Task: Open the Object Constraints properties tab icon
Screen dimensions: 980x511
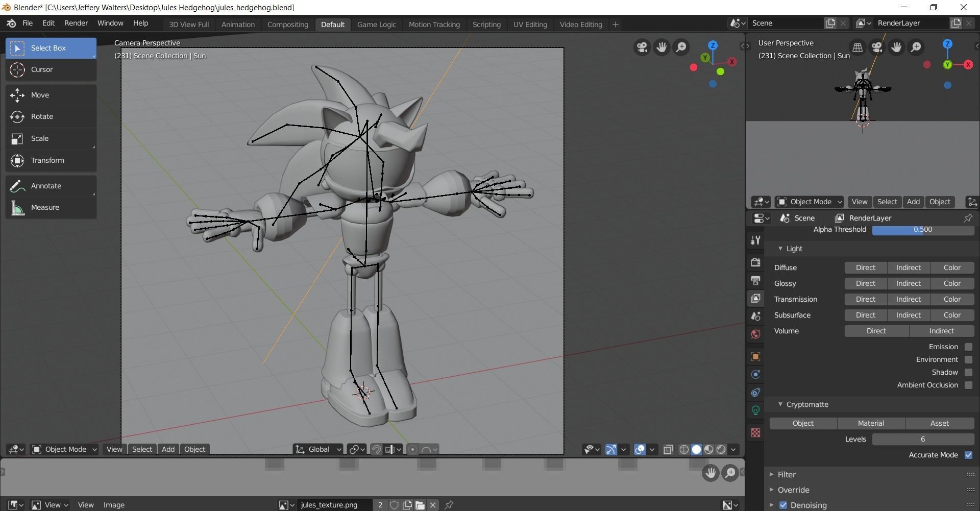Action: [756, 392]
